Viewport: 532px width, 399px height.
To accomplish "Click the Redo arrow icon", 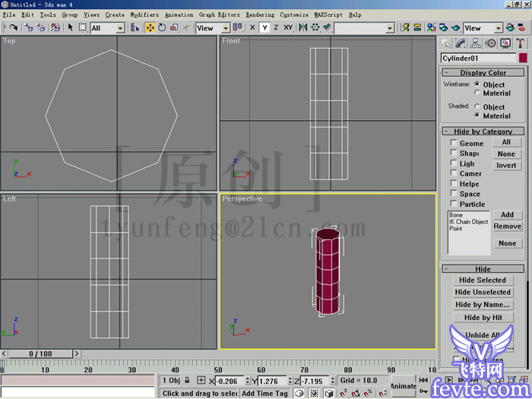I will point(14,27).
